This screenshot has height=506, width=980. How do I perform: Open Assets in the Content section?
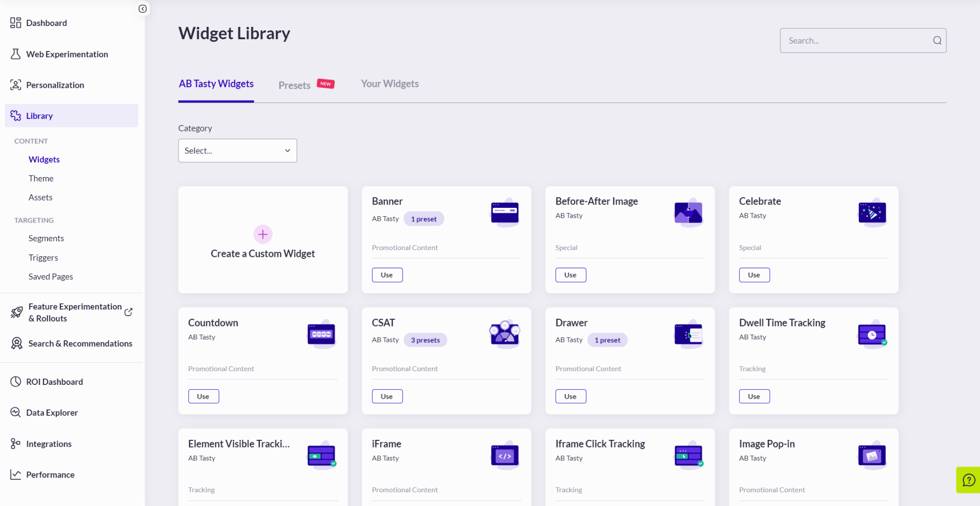coord(40,198)
